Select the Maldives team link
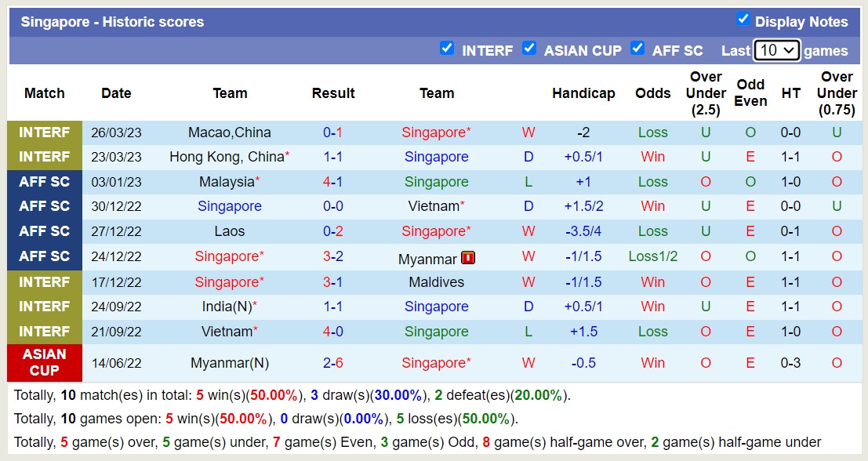 (437, 281)
